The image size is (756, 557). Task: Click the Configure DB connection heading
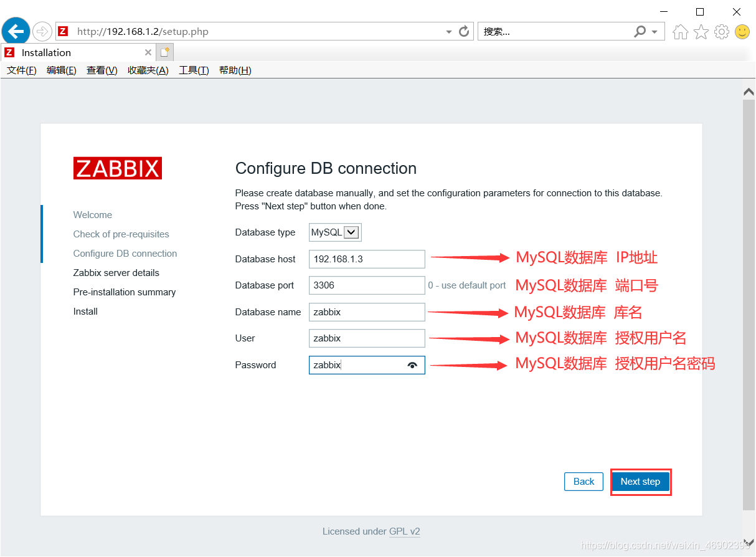click(x=326, y=169)
